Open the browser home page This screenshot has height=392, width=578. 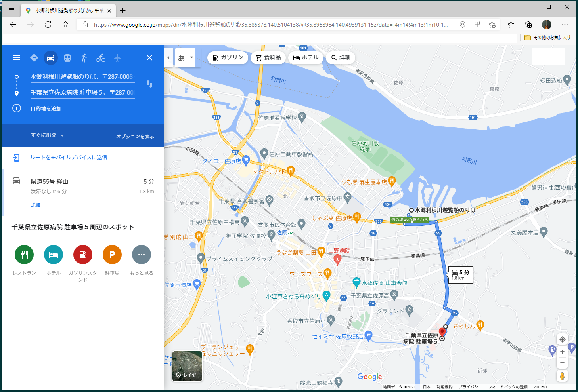[65, 25]
